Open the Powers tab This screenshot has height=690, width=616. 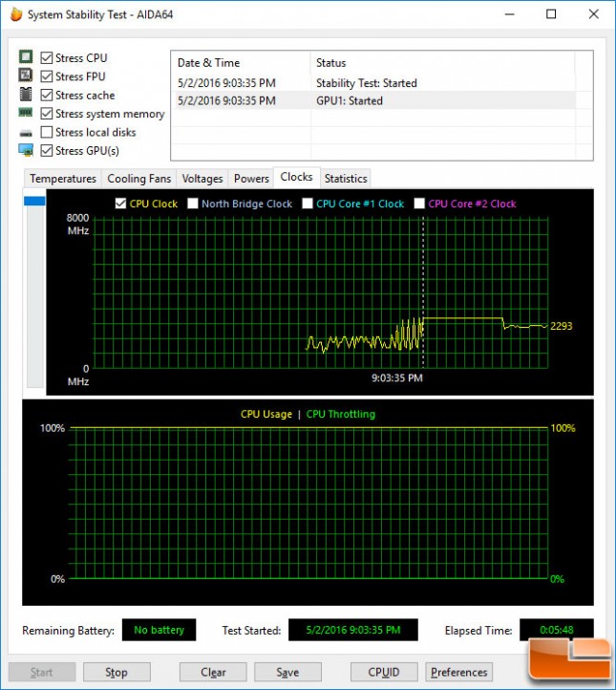click(251, 178)
